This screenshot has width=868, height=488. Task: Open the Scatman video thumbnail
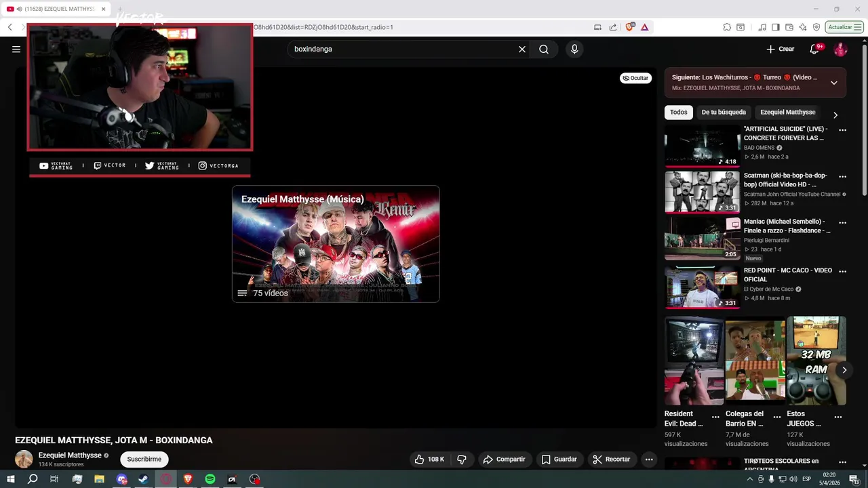point(702,192)
